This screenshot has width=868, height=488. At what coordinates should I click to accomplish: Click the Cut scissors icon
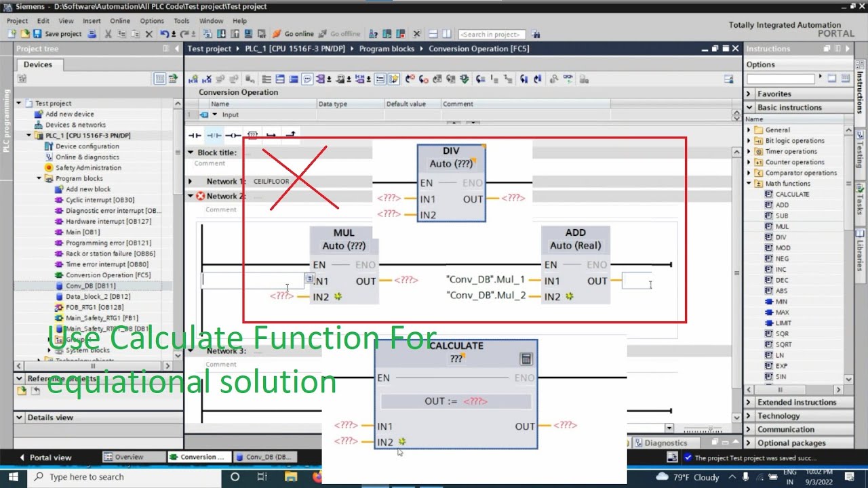[x=108, y=34]
